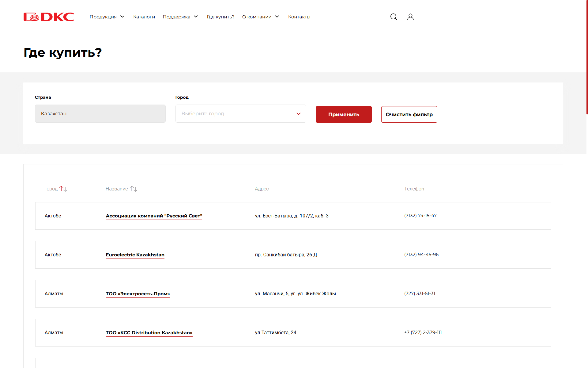This screenshot has width=588, height=368.
Task: Click the Название column header text
Action: (117, 189)
